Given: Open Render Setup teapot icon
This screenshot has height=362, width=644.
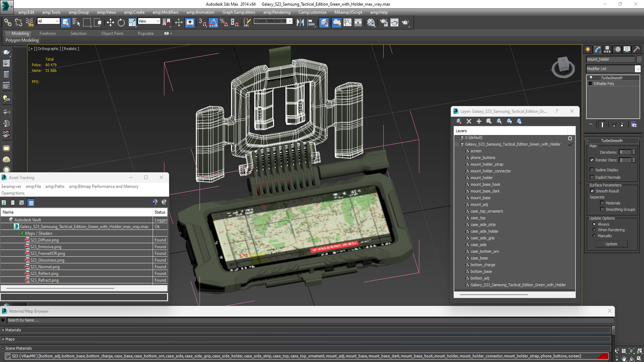Looking at the screenshot, I should (x=384, y=22).
